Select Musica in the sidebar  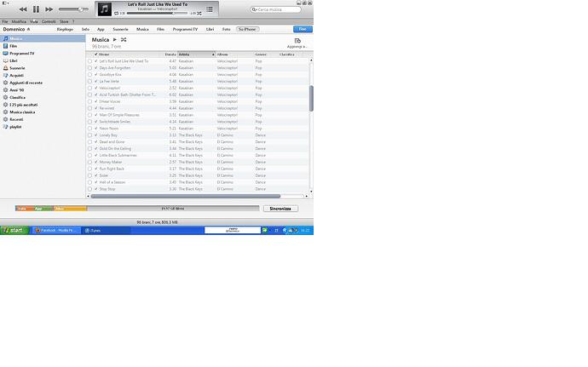coord(43,38)
